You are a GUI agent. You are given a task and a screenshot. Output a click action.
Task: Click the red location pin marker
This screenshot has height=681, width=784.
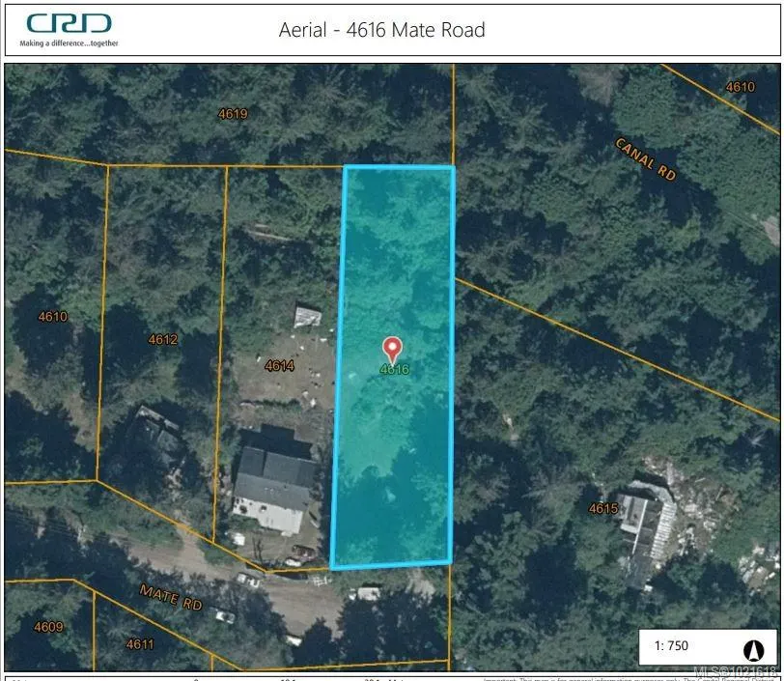pos(392,349)
